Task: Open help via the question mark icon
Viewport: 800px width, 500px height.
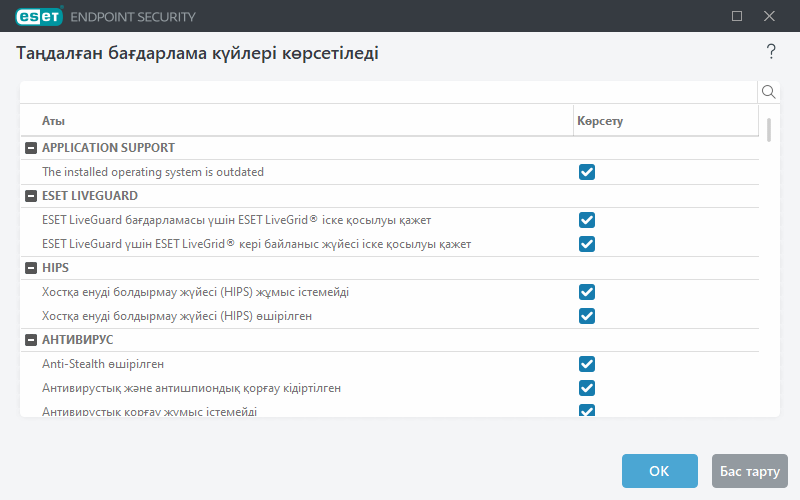Action: point(771,52)
